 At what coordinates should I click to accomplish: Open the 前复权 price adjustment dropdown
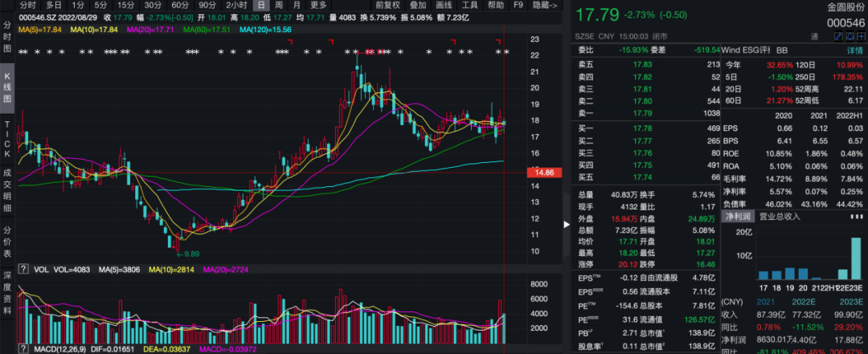point(387,5)
